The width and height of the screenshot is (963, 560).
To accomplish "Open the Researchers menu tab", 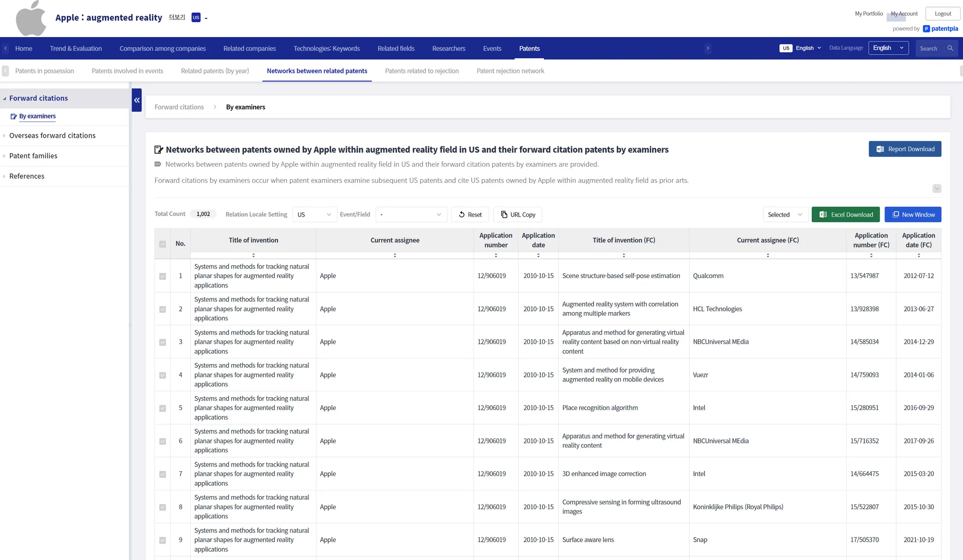I will pos(449,48).
